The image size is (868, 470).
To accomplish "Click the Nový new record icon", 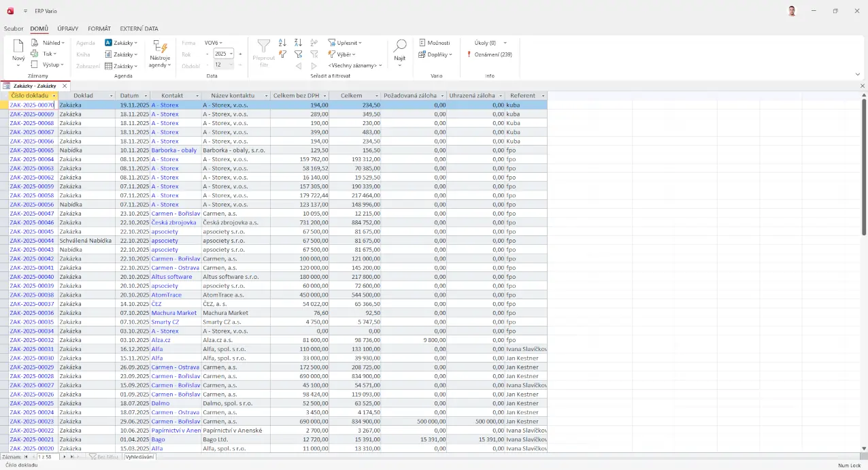I will [18, 47].
